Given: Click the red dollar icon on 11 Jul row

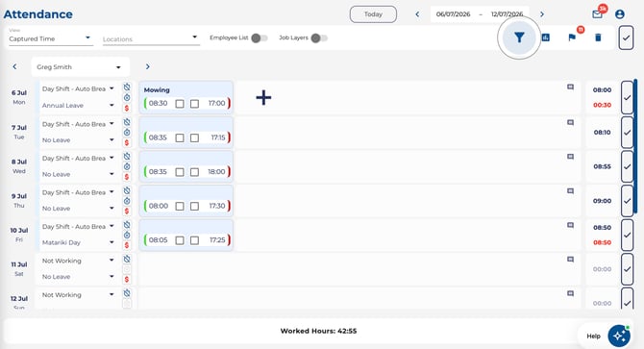Looking at the screenshot, I should tap(127, 280).
